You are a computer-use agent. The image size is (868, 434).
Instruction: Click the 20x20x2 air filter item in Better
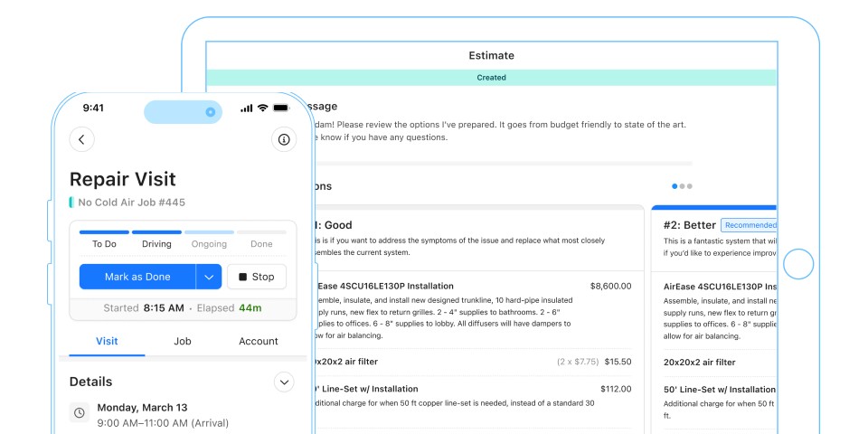[x=700, y=363]
